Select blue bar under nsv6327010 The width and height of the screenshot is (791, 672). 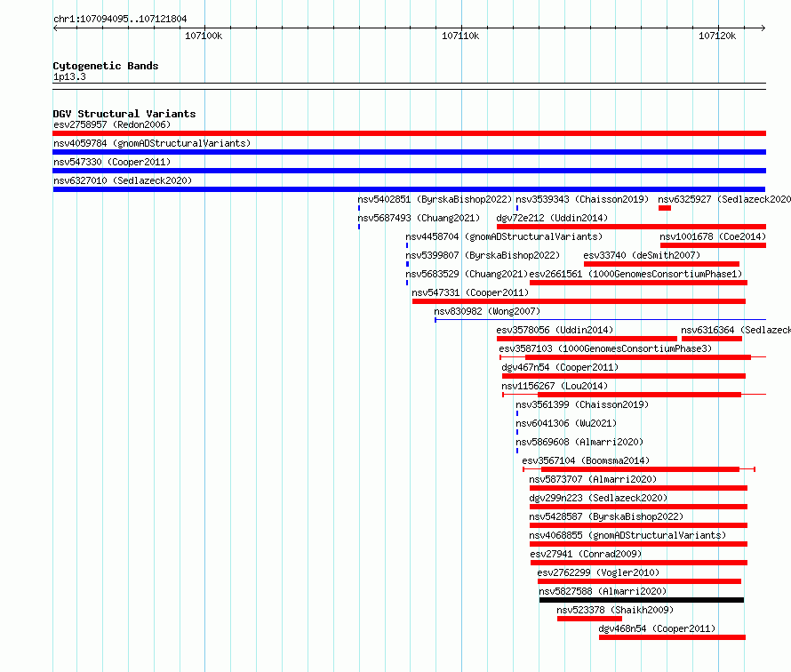[x=409, y=189]
